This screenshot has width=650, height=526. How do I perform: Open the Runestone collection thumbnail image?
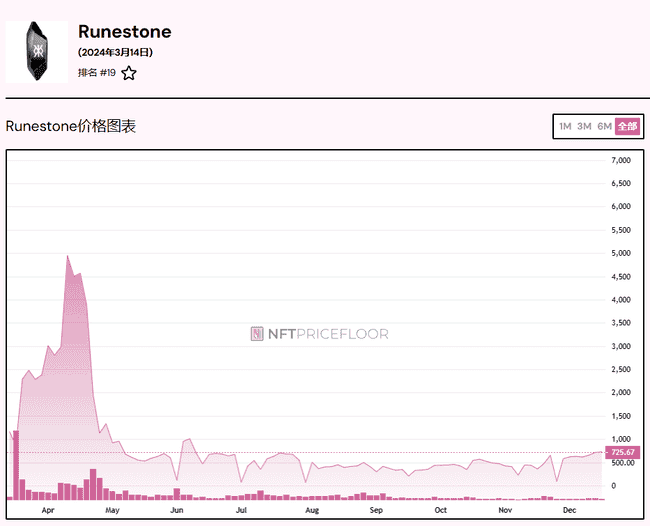click(37, 51)
